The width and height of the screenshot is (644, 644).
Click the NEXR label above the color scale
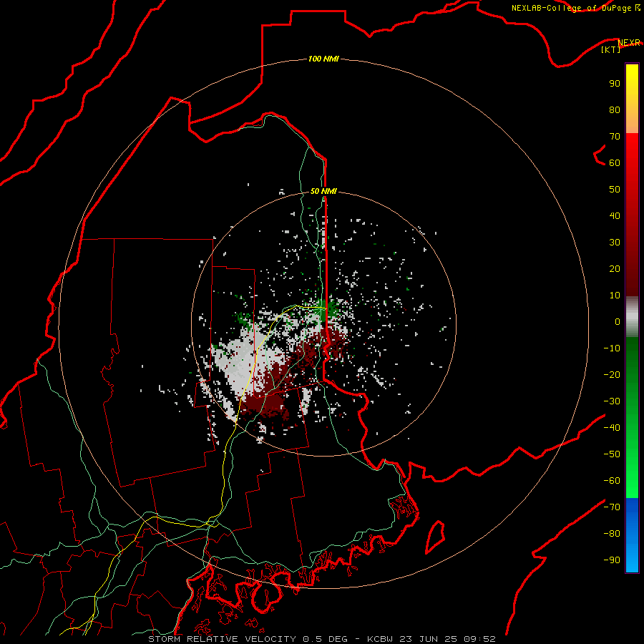click(629, 42)
